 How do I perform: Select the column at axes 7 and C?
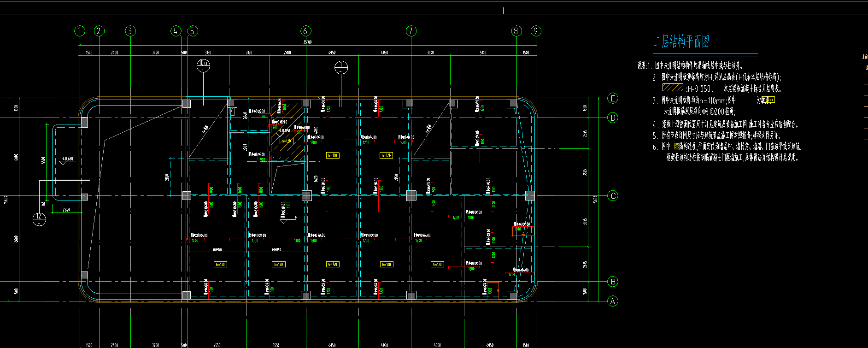coord(411,196)
